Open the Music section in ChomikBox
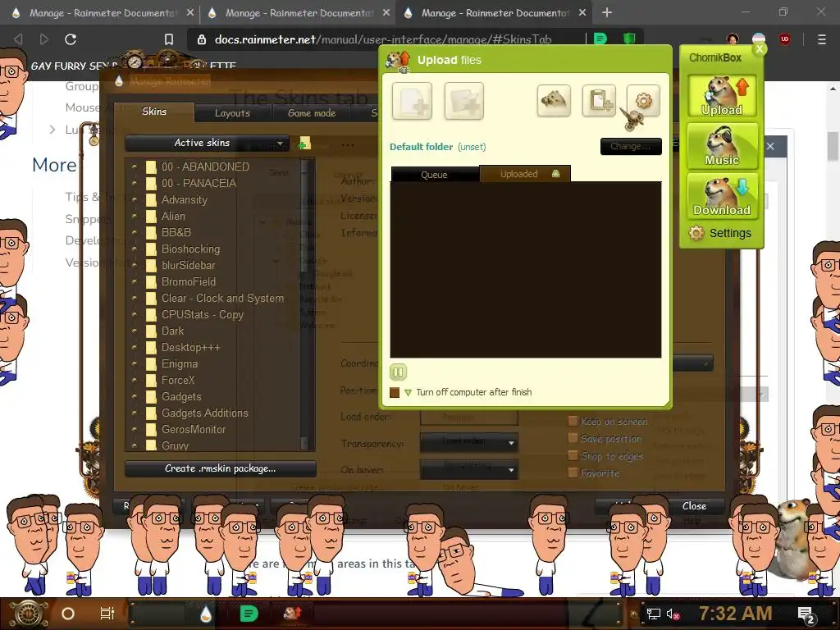840x630 pixels. pos(722,146)
